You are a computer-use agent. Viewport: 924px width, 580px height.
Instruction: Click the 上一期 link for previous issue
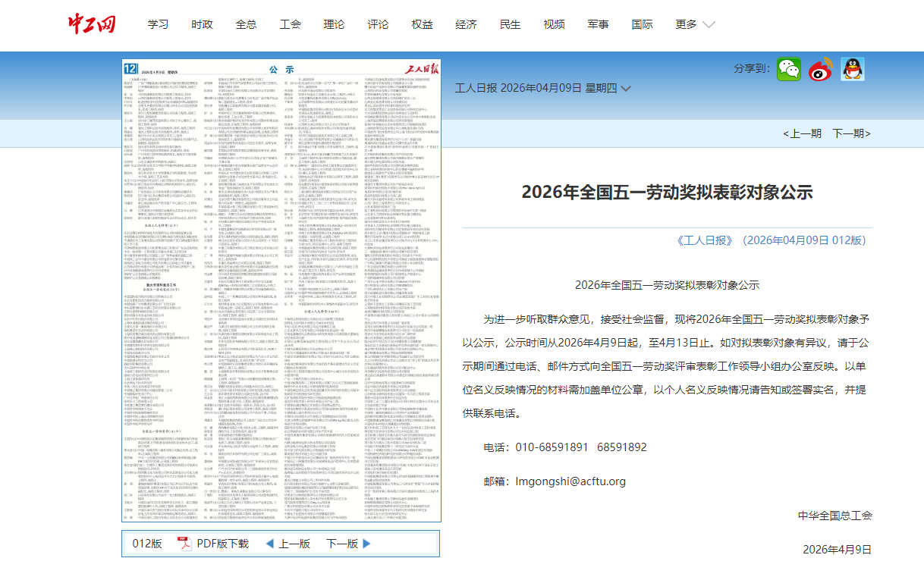pos(806,132)
